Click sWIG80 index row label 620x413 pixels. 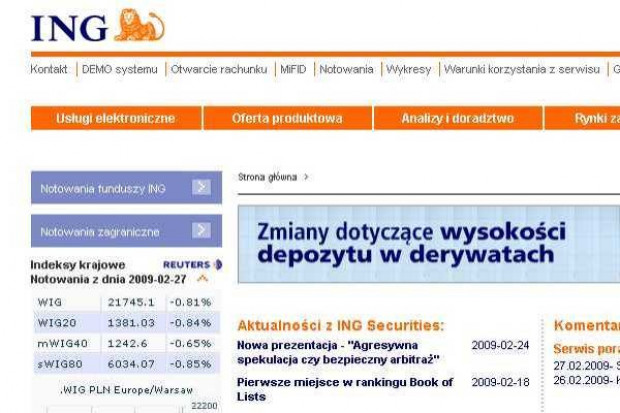pyautogui.click(x=60, y=364)
